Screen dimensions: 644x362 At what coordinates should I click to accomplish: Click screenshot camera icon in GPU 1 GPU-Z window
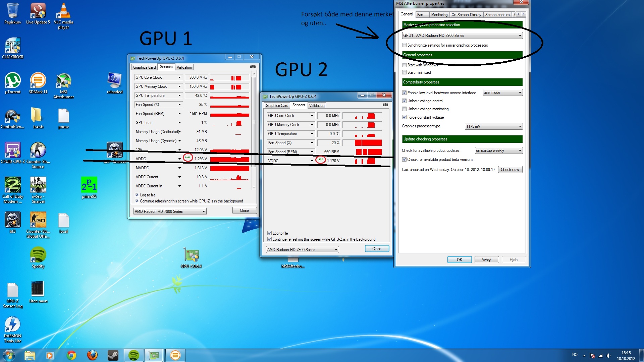pyautogui.click(x=253, y=67)
